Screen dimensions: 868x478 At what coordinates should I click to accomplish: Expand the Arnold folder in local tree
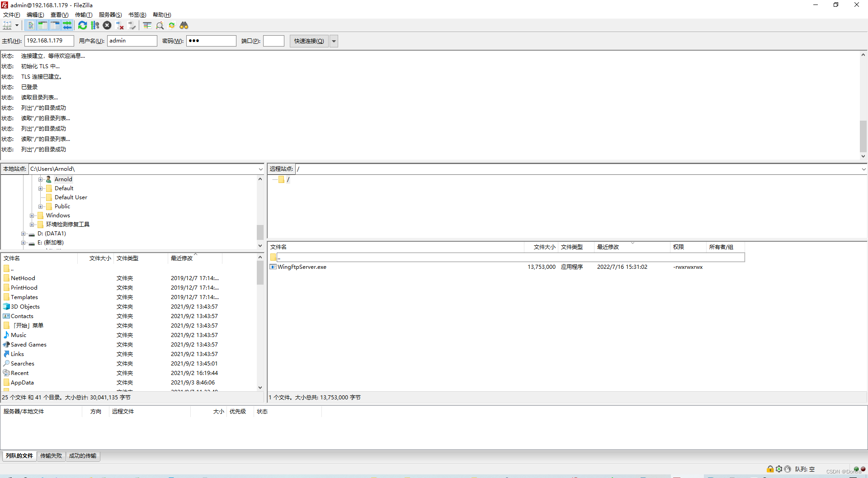(41, 179)
